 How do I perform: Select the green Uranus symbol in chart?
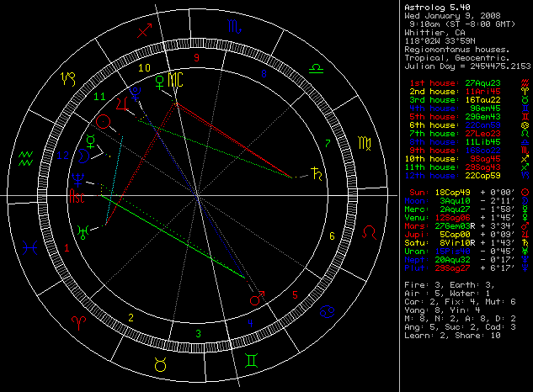tap(83, 230)
